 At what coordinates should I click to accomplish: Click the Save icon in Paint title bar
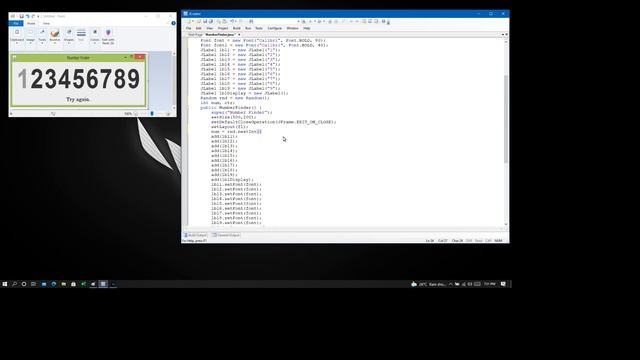22,16
